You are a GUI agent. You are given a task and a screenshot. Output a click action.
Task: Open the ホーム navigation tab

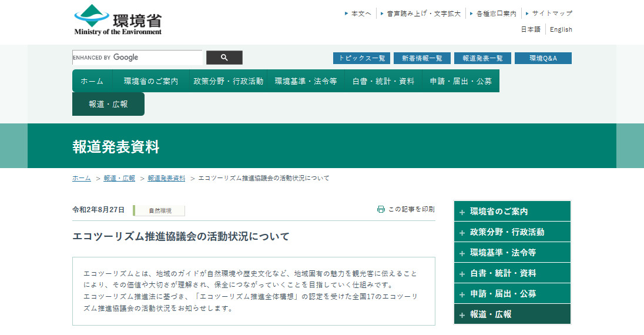[92, 81]
